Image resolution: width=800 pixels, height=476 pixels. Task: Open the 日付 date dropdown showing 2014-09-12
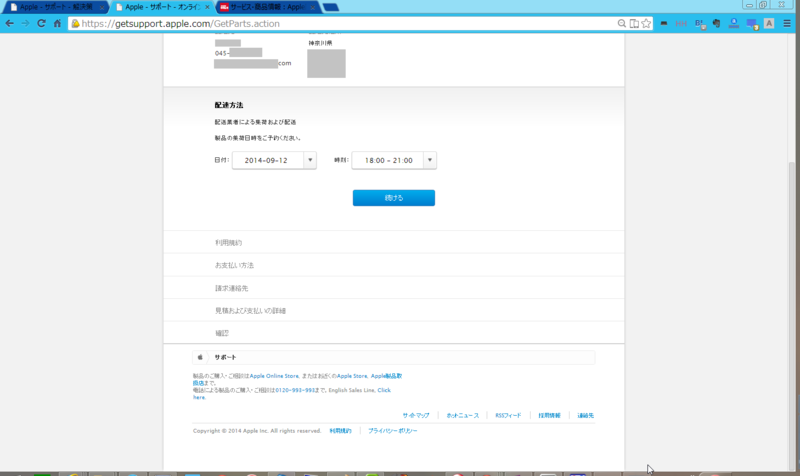tap(274, 160)
